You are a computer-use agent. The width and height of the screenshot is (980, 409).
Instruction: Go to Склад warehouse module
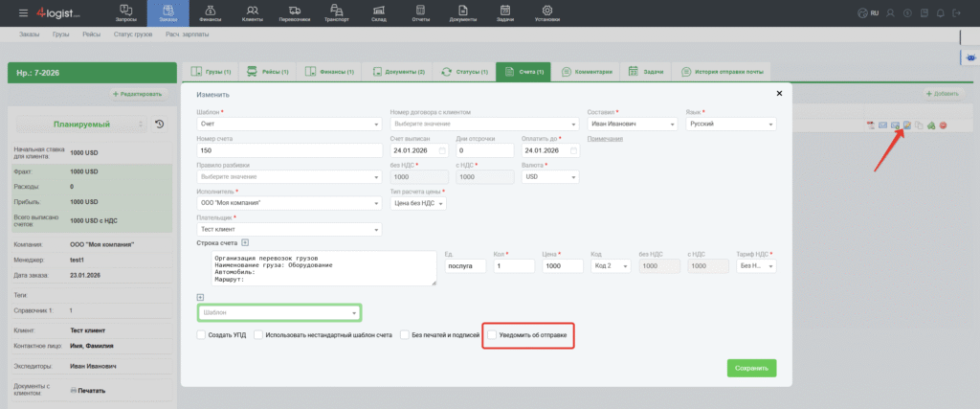tap(379, 13)
